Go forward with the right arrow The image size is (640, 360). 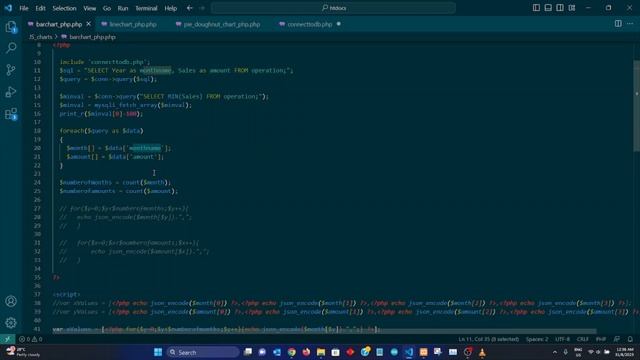coord(202,8)
